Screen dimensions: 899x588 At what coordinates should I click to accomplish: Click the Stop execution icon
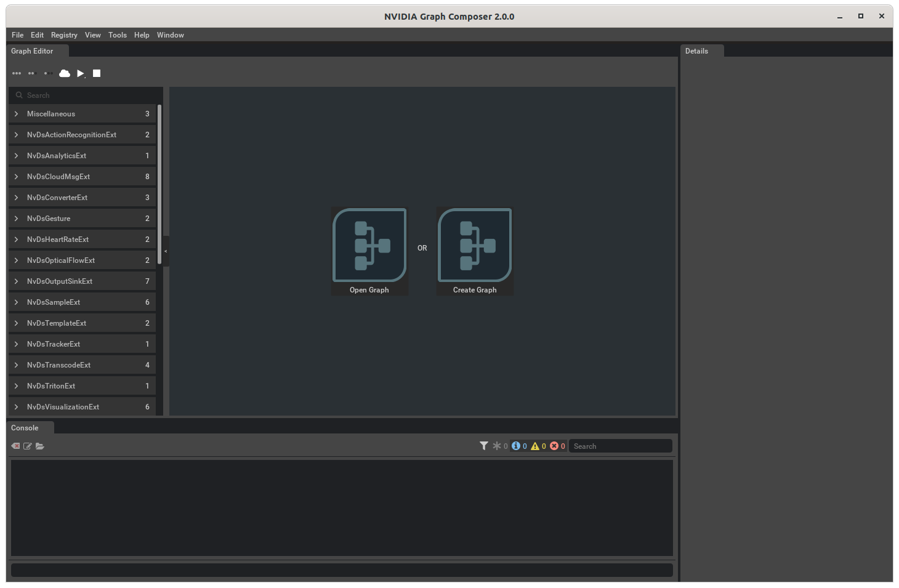pyautogui.click(x=97, y=73)
